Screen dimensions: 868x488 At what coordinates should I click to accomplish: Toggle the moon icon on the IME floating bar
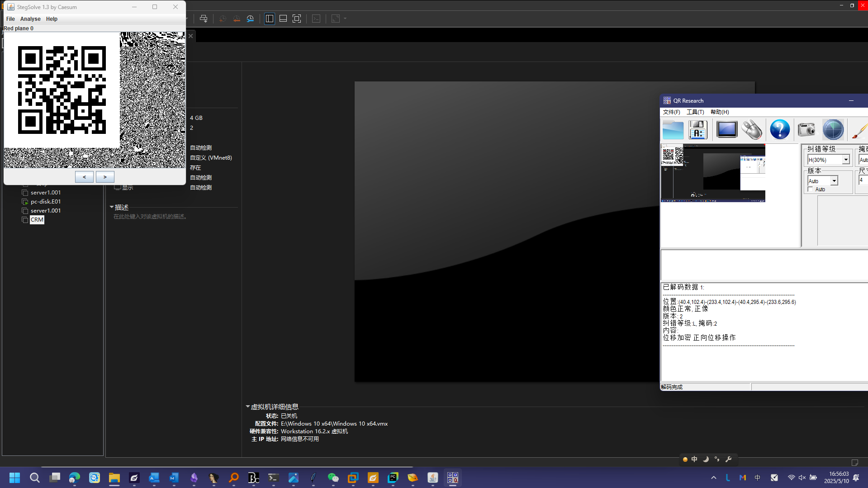pos(706,459)
